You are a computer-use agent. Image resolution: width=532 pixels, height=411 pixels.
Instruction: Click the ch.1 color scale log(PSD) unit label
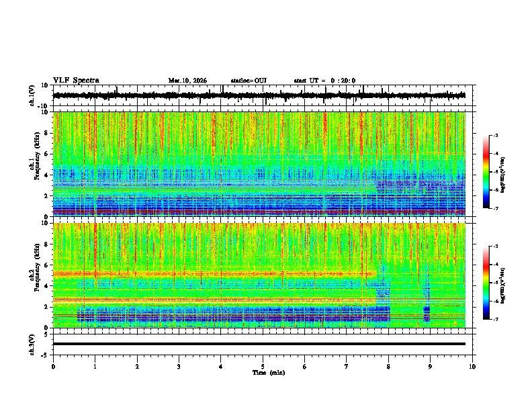pyautogui.click(x=503, y=175)
